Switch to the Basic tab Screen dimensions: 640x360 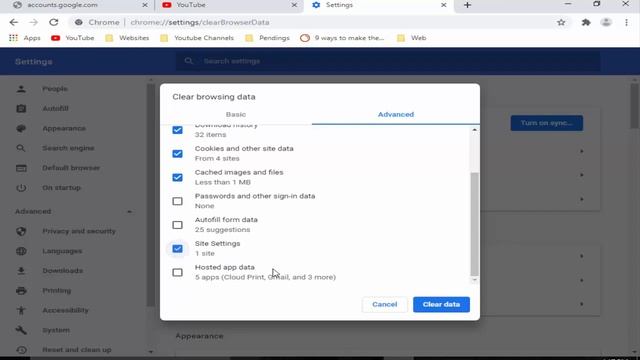pyautogui.click(x=236, y=114)
